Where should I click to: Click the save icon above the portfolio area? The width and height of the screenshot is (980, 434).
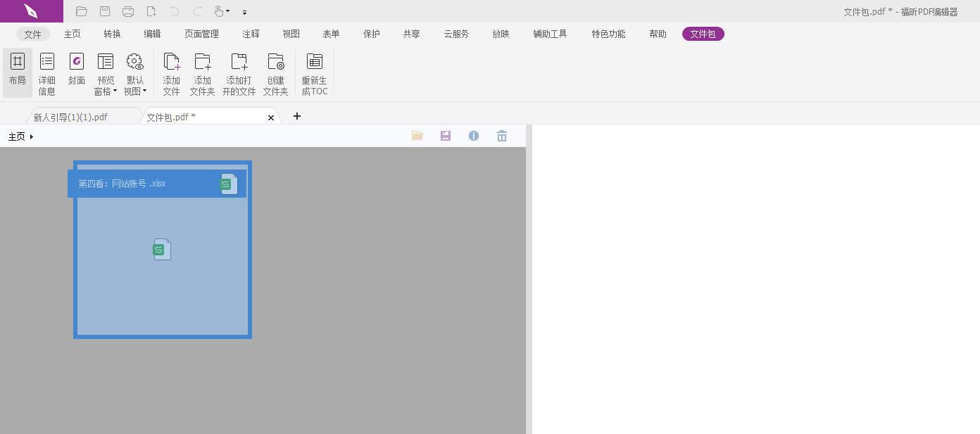coord(445,136)
